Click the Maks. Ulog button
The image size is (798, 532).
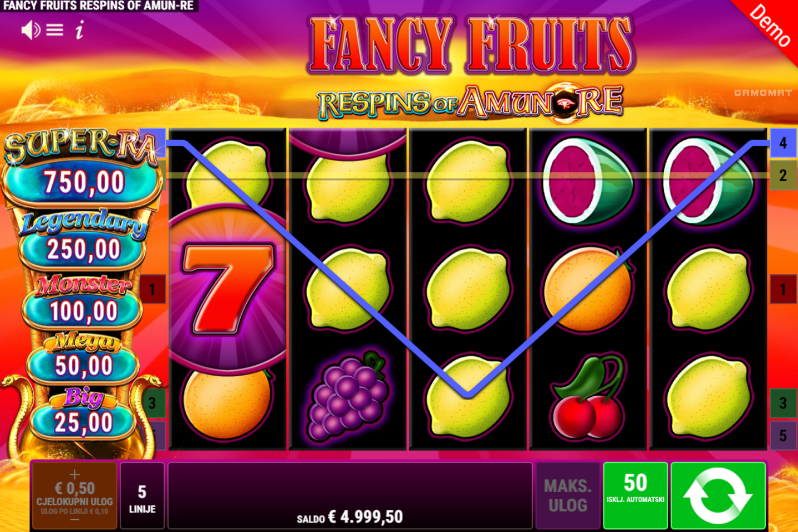click(568, 495)
